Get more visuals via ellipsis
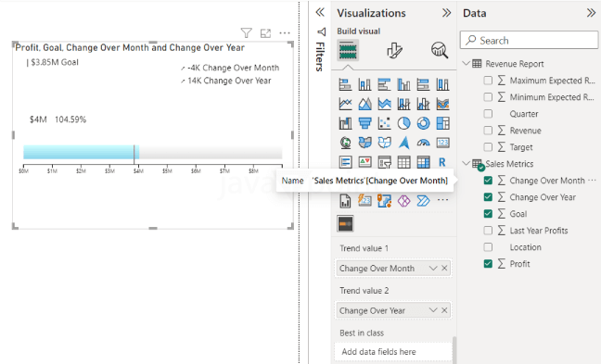601x364 pixels. tap(442, 200)
